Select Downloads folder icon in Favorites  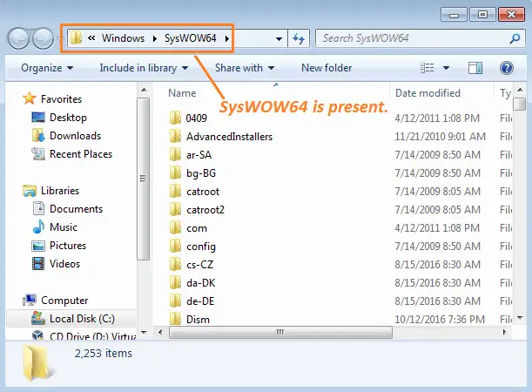(x=38, y=136)
